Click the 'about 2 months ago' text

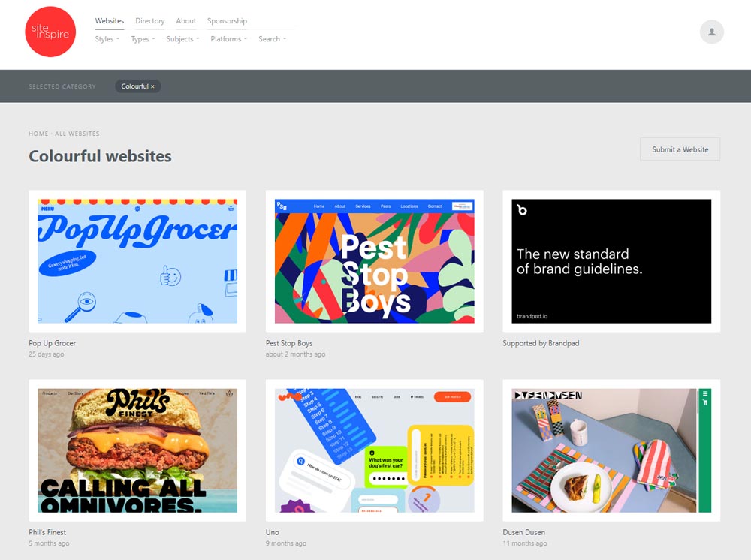click(x=295, y=354)
